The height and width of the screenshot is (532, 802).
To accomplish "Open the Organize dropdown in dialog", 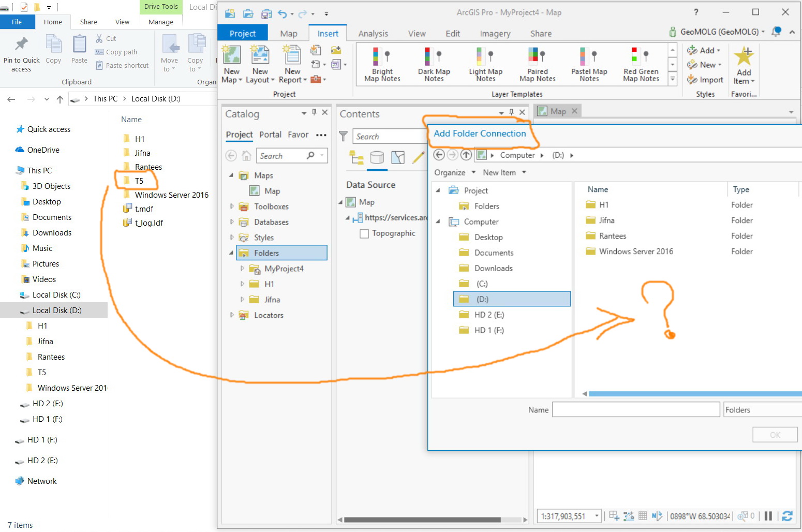I will click(455, 172).
